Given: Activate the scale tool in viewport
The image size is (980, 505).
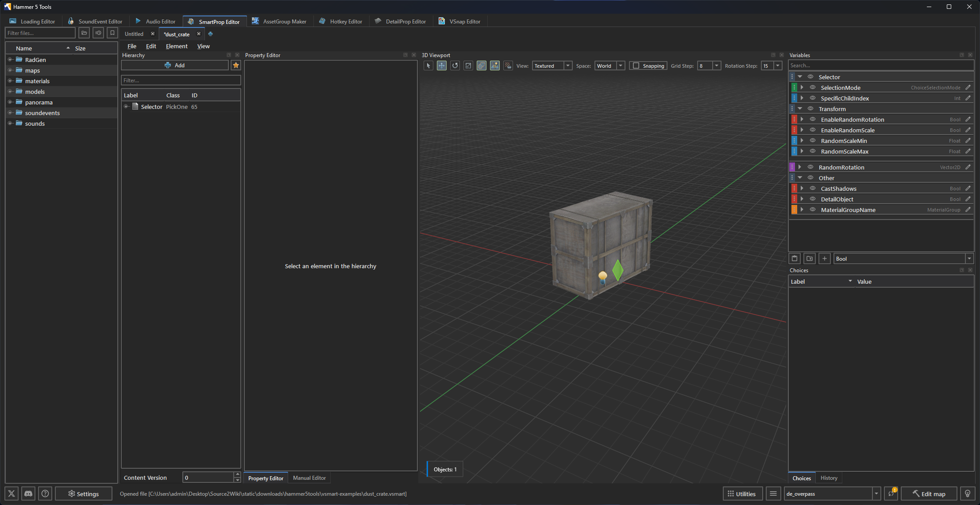Looking at the screenshot, I should tap(468, 66).
